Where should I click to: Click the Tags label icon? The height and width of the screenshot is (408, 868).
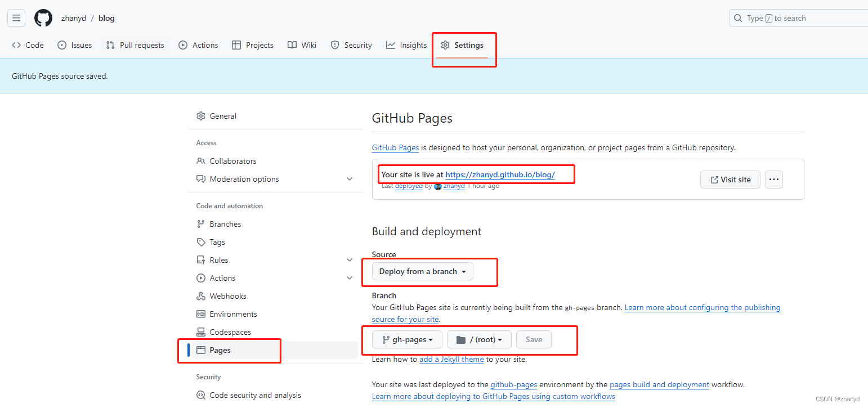(x=201, y=242)
